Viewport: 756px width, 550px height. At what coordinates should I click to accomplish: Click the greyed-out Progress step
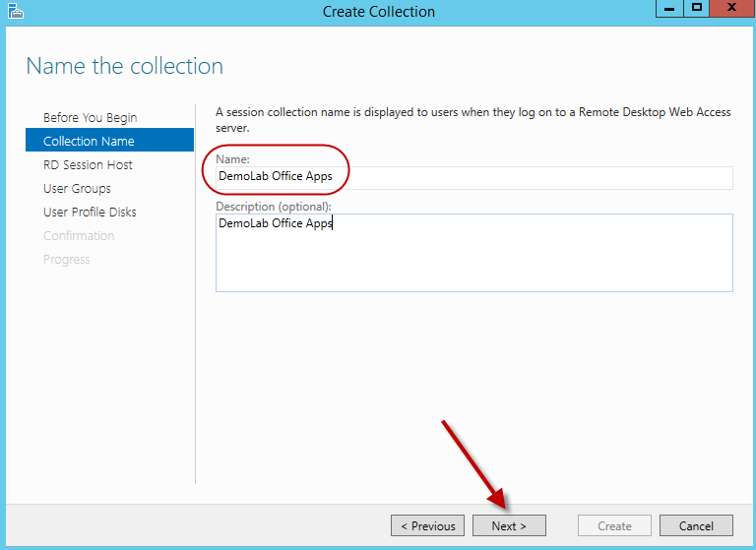tap(66, 260)
